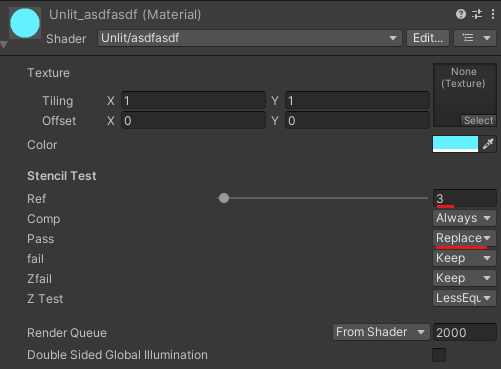The width and height of the screenshot is (501, 369).
Task: Open the Comp Always dropdown
Action: (x=464, y=218)
